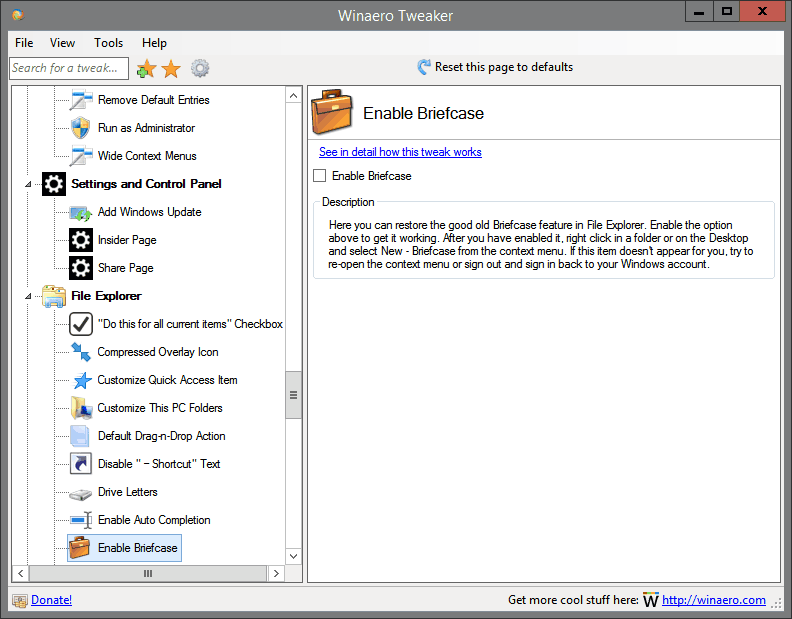Select 'Customize Quick Access Item' entry

pos(167,380)
